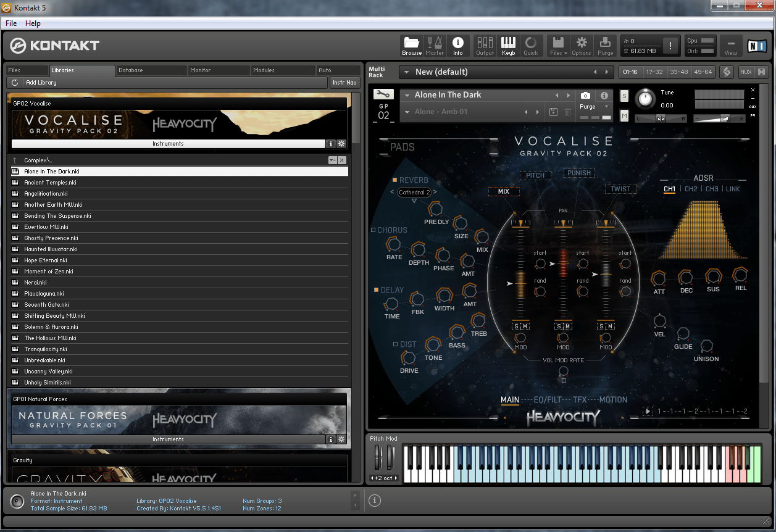This screenshot has height=532, width=776.
Task: Toggle VOL MOD RATE sync checkbox
Action: pos(563,381)
